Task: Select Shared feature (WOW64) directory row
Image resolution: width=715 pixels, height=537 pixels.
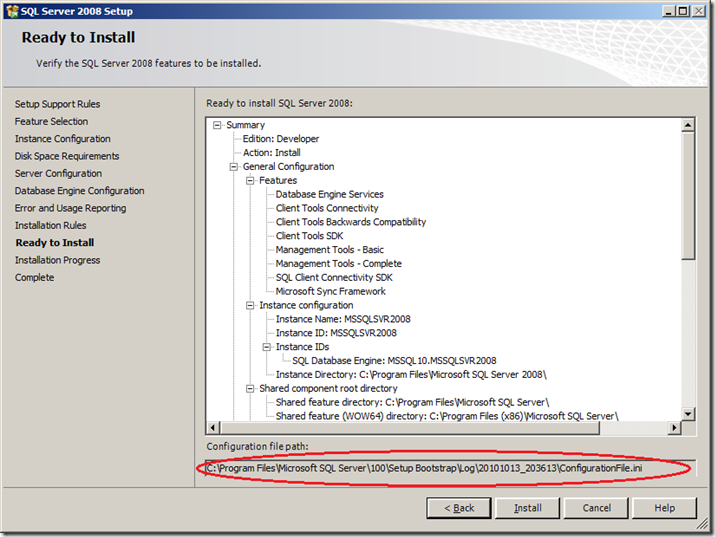Action: pyautogui.click(x=447, y=416)
